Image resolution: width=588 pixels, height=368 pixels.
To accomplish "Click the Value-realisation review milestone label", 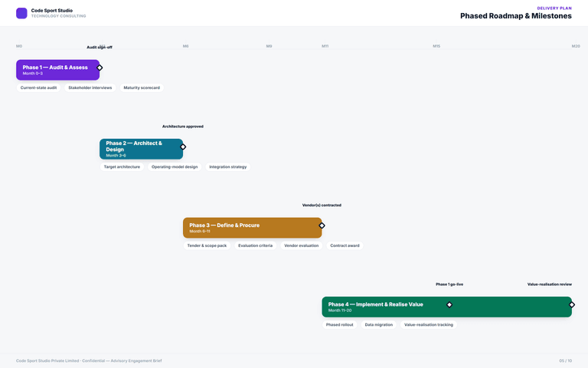I will 550,284.
